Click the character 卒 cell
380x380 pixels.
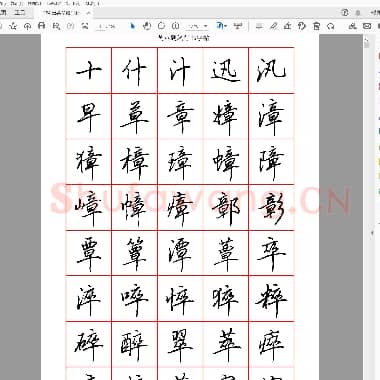(x=271, y=253)
